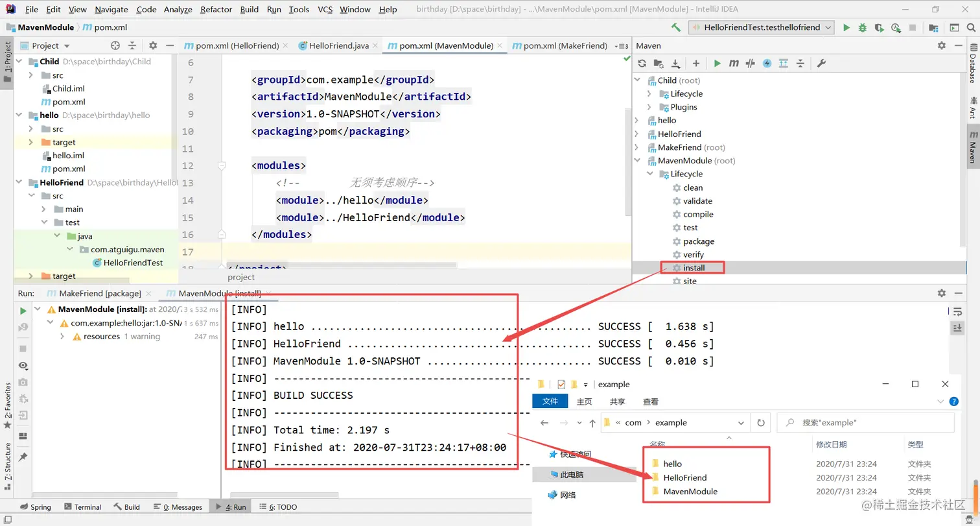Open the Ant tool window
The image size is (980, 526).
coord(973,107)
